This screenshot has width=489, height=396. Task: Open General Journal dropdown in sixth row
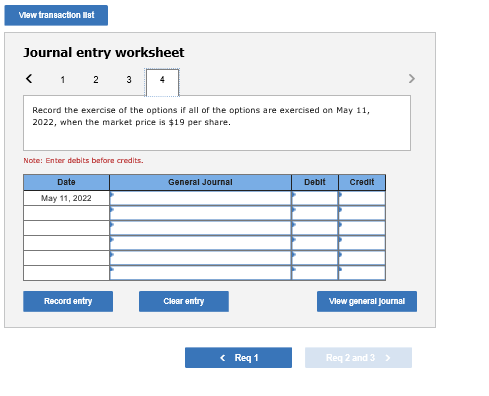[200, 273]
